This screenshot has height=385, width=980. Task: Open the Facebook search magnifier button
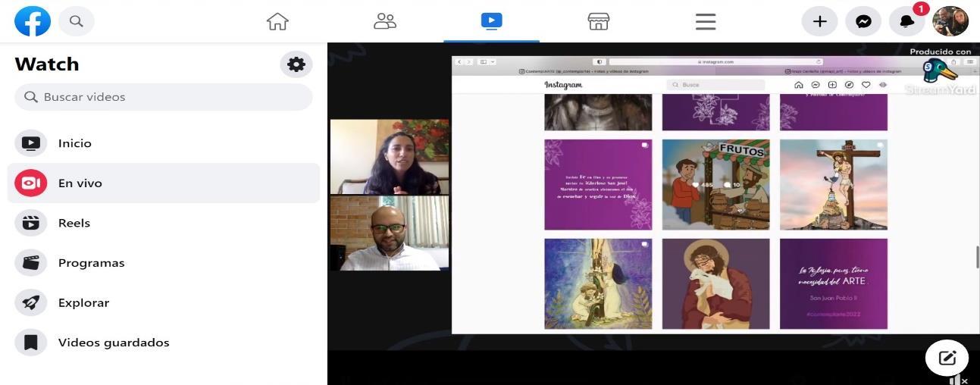coord(76,21)
